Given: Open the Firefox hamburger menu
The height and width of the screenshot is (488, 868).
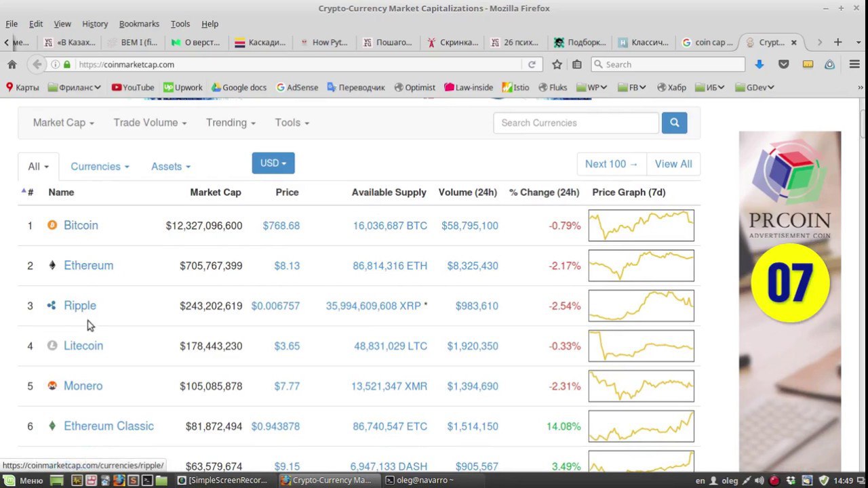Looking at the screenshot, I should coord(854,64).
